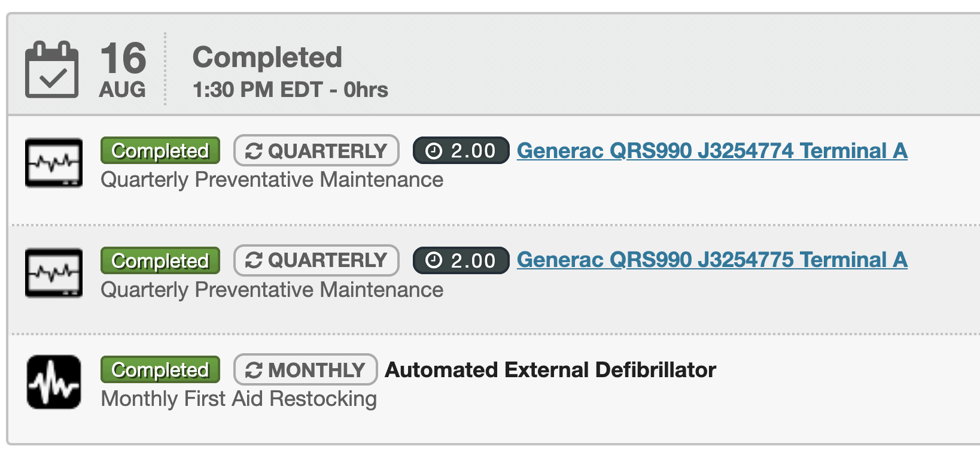This screenshot has height=455, width=980.
Task: Click the recurring arrows icon in the first QUARTERLY badge
Action: point(254,151)
